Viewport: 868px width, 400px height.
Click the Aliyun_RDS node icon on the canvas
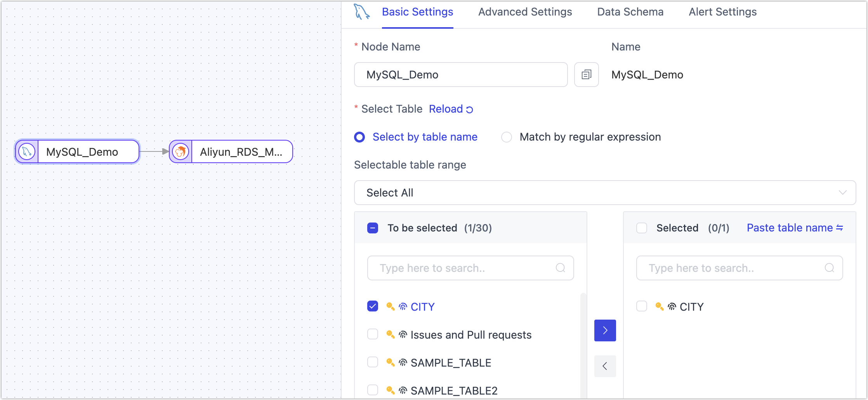pyautogui.click(x=180, y=151)
